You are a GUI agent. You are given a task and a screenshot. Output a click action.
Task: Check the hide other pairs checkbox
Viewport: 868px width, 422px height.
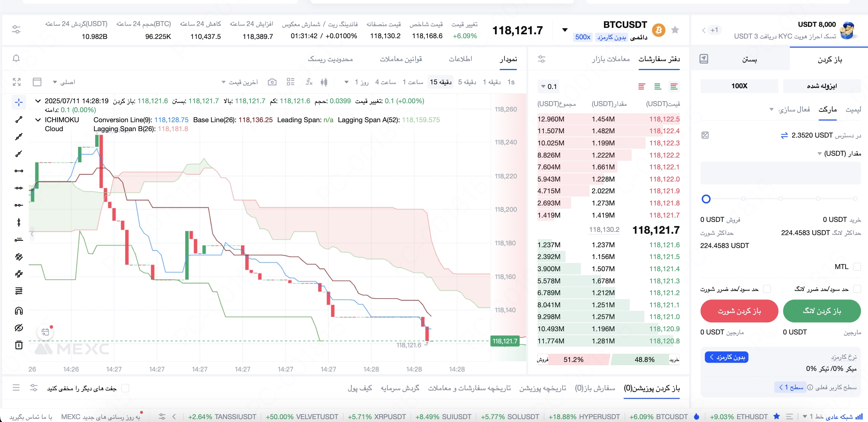click(x=125, y=388)
